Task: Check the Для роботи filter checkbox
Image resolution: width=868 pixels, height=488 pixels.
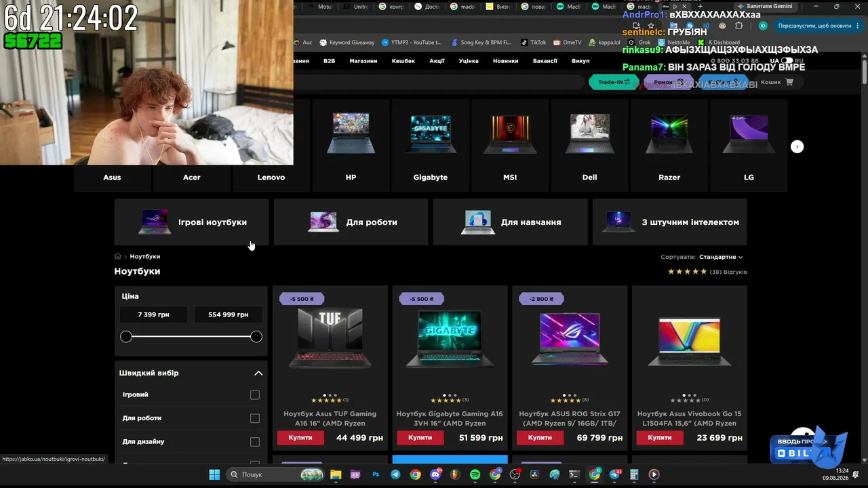Action: (255, 419)
